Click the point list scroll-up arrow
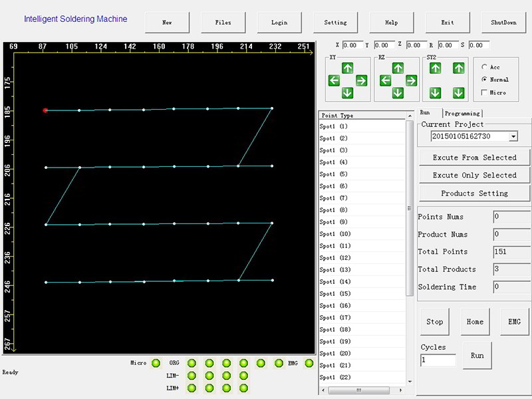 410,116
